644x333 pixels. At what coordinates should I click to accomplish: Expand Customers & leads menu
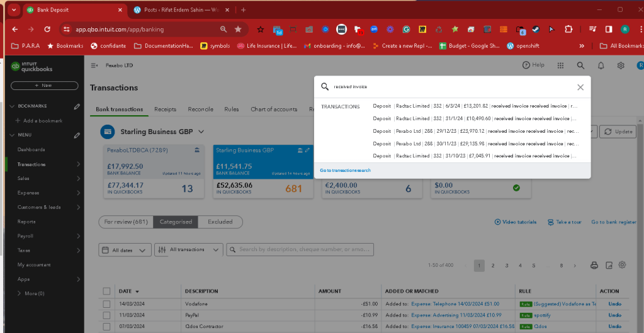click(79, 207)
